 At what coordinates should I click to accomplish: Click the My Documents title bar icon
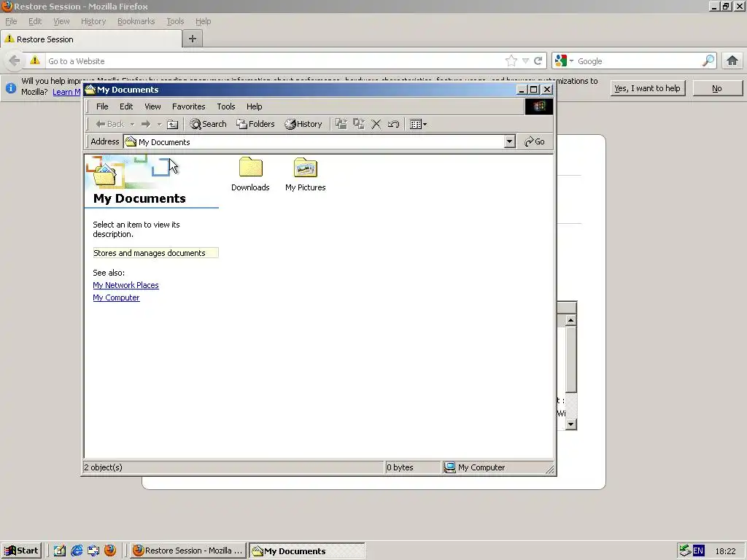point(90,90)
